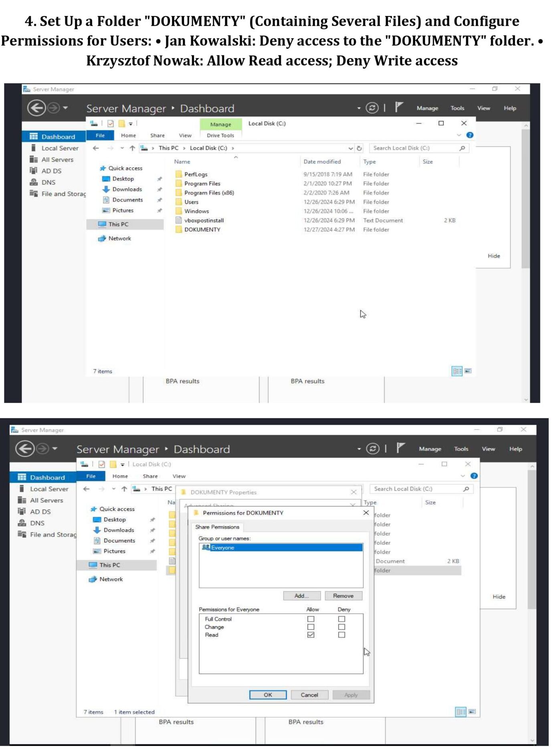Image resolution: width=556 pixels, height=756 pixels.
Task: Select the vboxpostinstall text document
Action: click(204, 220)
